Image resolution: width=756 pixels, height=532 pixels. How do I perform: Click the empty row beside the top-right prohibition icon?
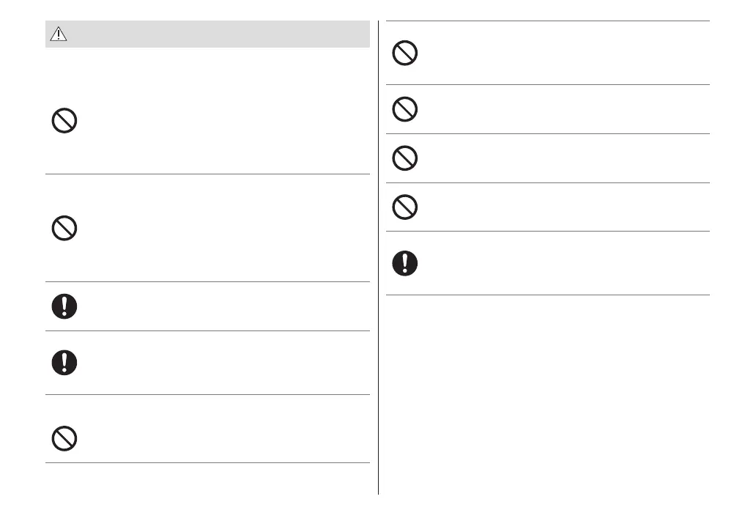click(x=557, y=53)
